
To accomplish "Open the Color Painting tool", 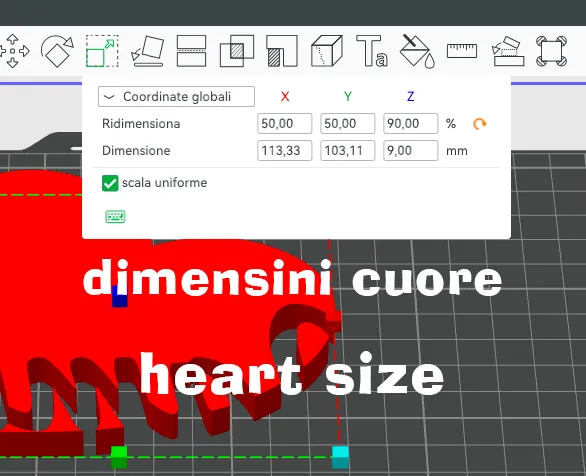I will tap(417, 51).
